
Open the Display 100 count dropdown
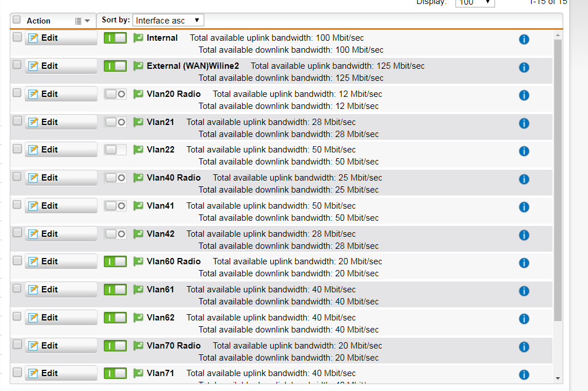pyautogui.click(x=475, y=3)
